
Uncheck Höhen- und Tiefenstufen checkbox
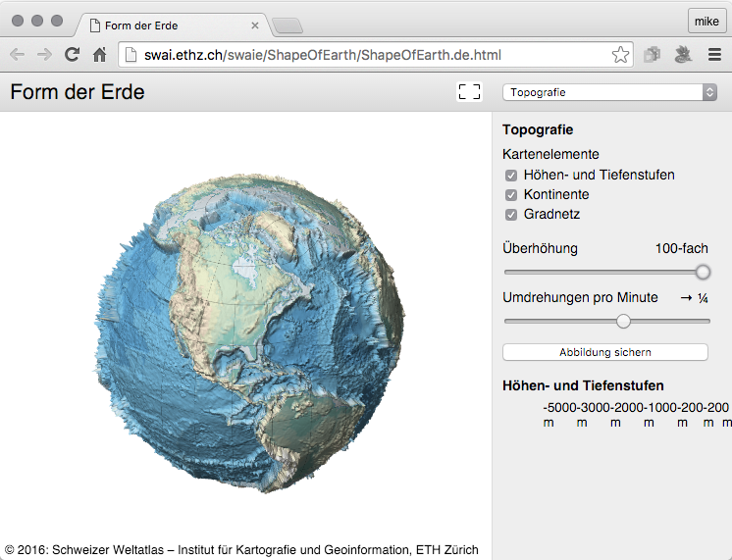click(x=511, y=176)
